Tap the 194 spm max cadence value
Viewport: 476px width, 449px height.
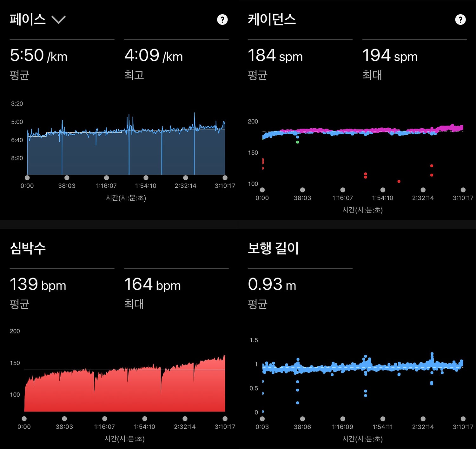(390, 56)
